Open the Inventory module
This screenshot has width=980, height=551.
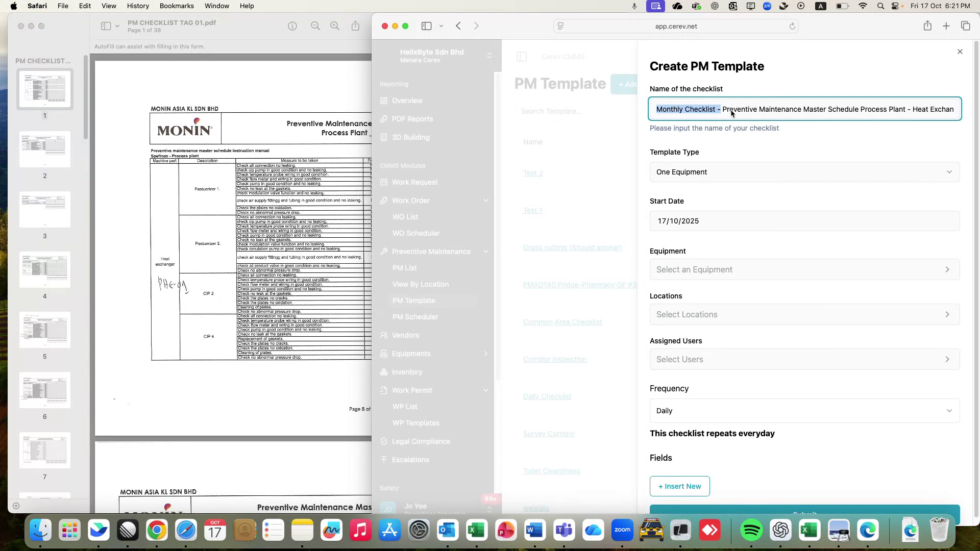point(406,372)
